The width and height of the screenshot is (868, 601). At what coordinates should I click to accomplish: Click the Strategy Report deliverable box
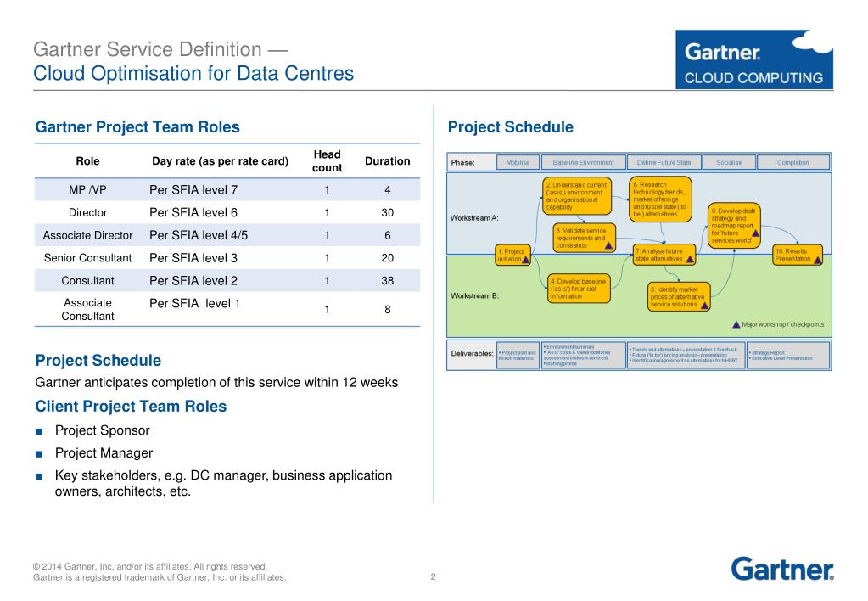point(788,355)
